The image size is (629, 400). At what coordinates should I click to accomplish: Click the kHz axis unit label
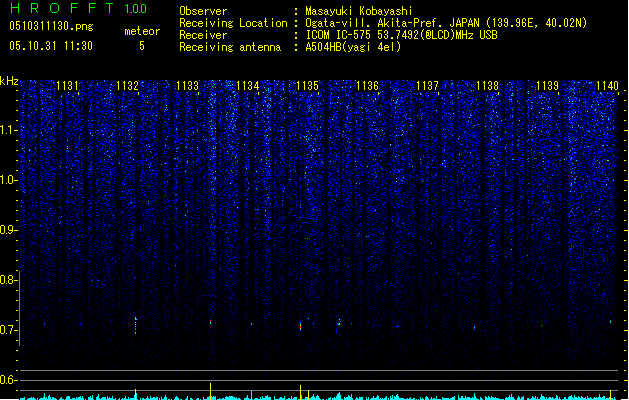9,81
